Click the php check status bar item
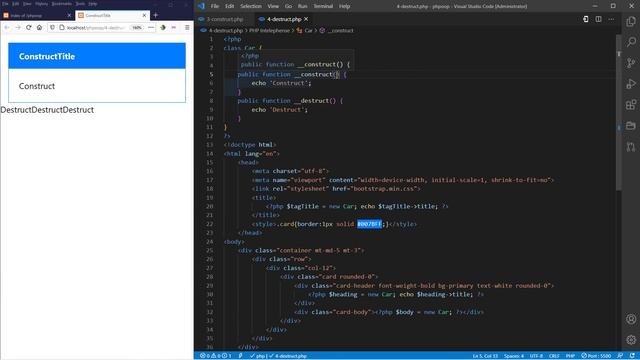640x360 pixels. pos(258,356)
